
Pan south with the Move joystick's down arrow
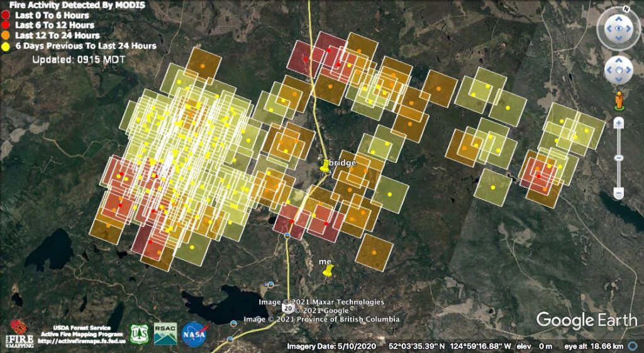point(619,79)
